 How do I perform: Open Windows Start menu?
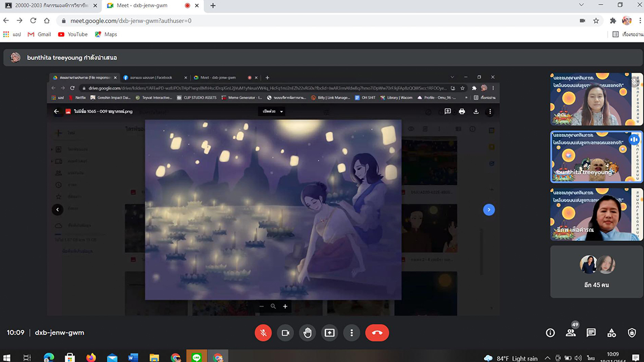coord(7,358)
